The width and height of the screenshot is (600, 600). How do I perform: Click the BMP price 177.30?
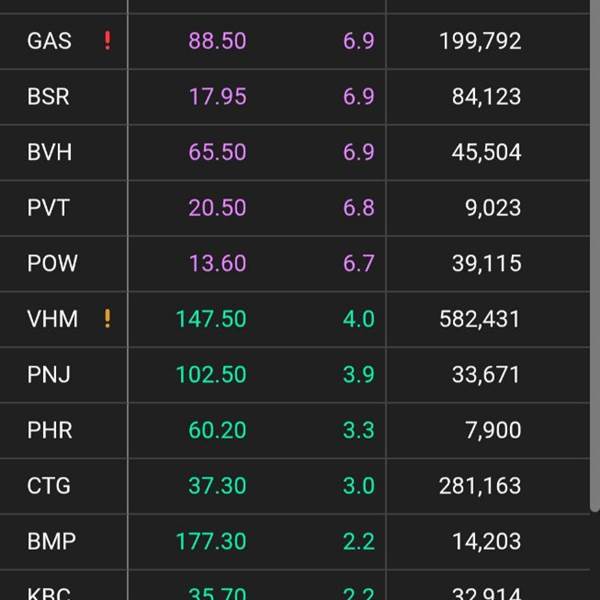[211, 541]
